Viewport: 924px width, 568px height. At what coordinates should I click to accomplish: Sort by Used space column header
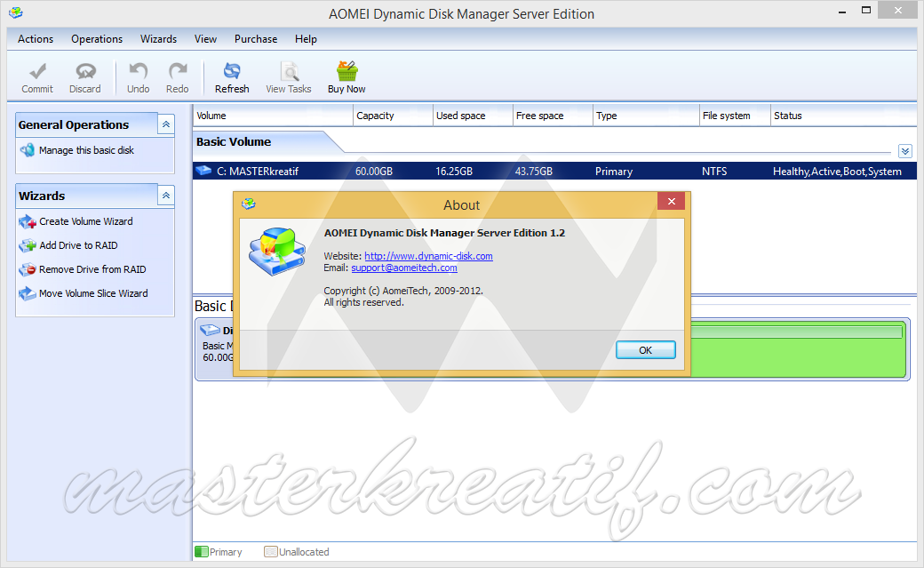coord(473,116)
